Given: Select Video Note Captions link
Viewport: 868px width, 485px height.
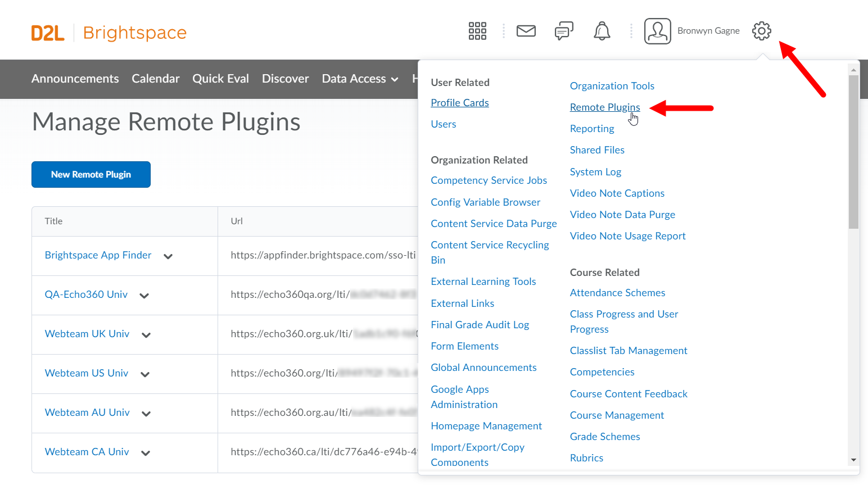Looking at the screenshot, I should (x=617, y=193).
